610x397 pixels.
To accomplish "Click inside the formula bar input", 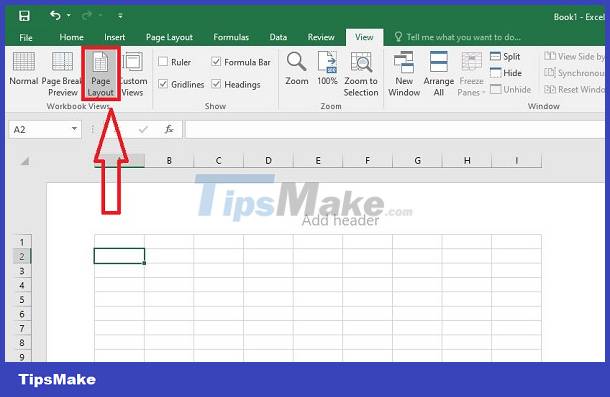I will pos(394,129).
